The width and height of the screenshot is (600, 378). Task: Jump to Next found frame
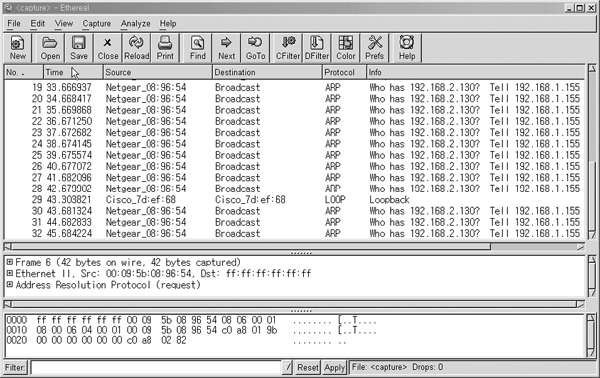pos(227,47)
